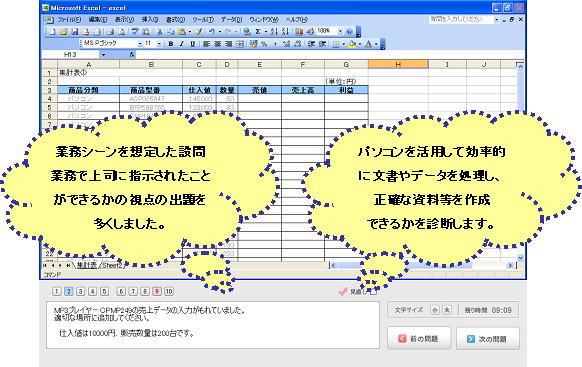The height and width of the screenshot is (367, 582).
Task: Click the Undo arrow icon
Action: pyautogui.click(x=212, y=32)
